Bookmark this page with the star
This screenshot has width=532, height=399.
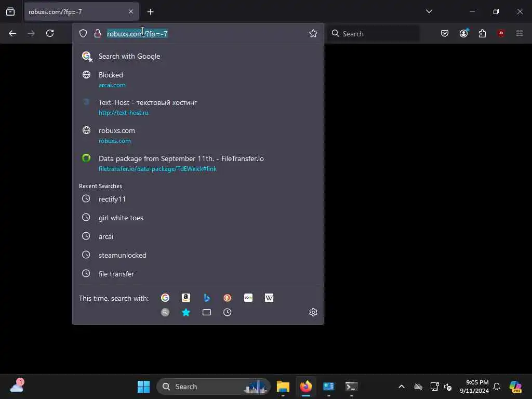pos(313,33)
